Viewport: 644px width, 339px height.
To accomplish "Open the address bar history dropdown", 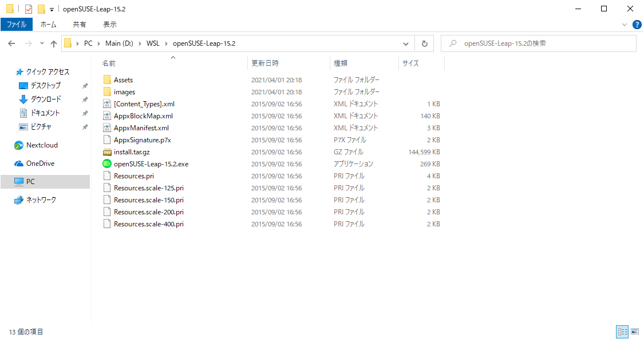I will click(x=406, y=44).
